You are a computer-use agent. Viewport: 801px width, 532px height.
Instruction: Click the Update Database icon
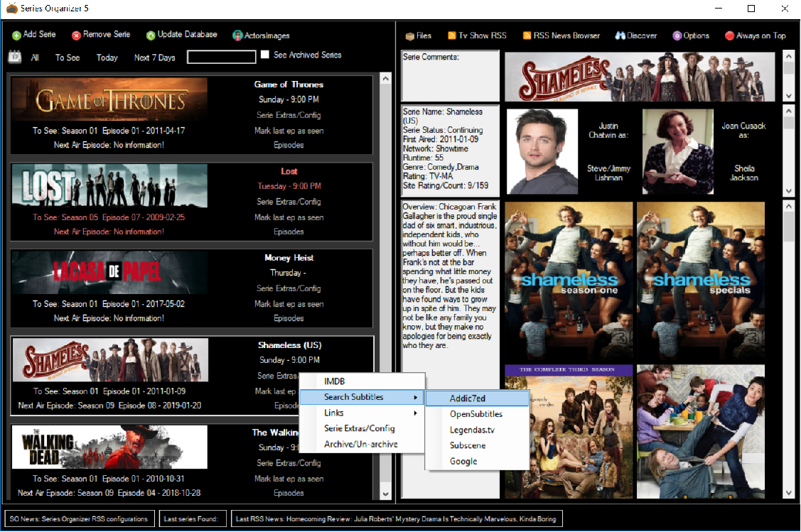pyautogui.click(x=151, y=36)
